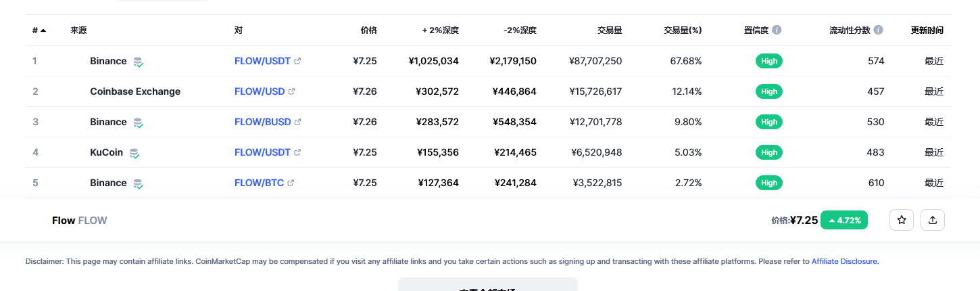Click the share upload icon
This screenshot has height=291, width=980.
point(933,220)
